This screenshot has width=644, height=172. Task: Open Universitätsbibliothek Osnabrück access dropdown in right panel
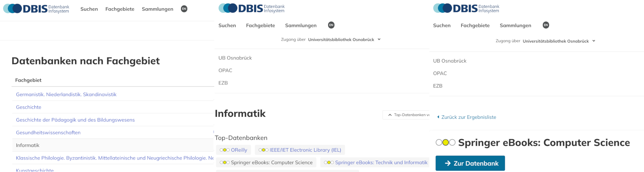tap(594, 41)
